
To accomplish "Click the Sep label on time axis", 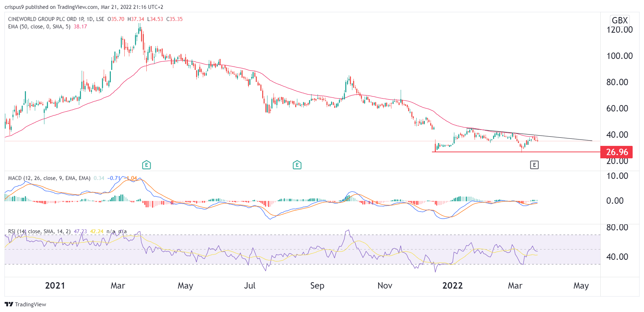I will pos(317,286).
